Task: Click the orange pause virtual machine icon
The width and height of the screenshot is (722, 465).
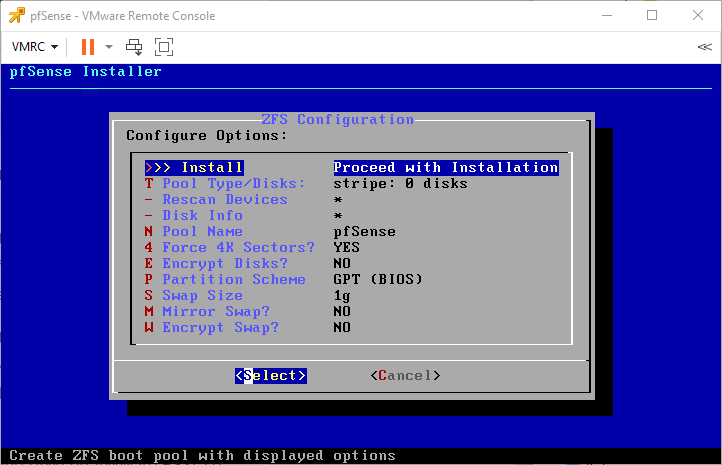Action: (x=88, y=47)
